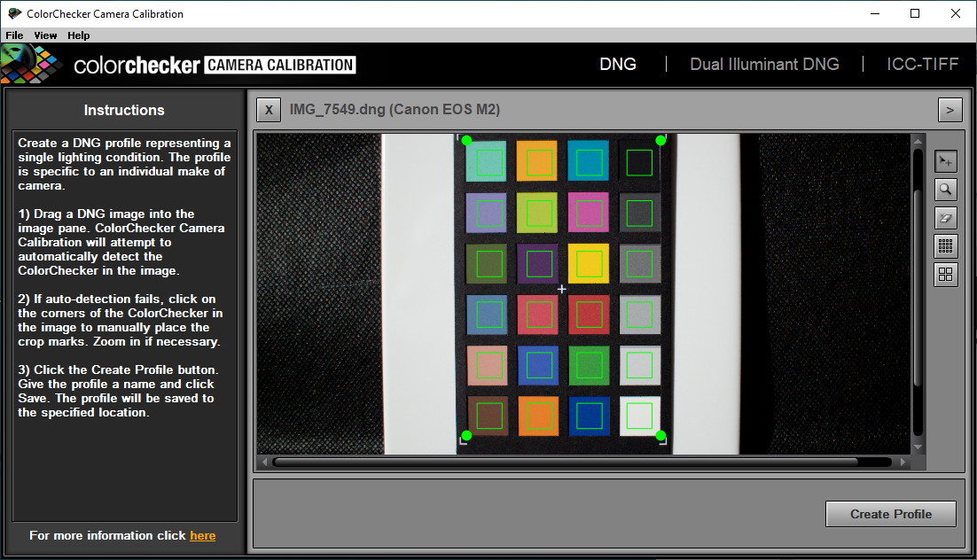Switch to the DNG tab
977x560 pixels.
(617, 64)
